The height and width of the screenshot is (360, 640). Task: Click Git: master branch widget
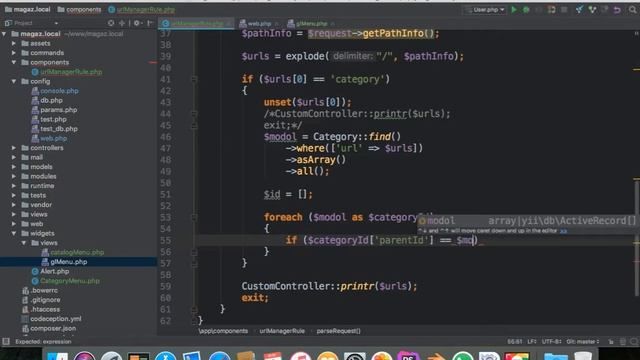click(582, 342)
